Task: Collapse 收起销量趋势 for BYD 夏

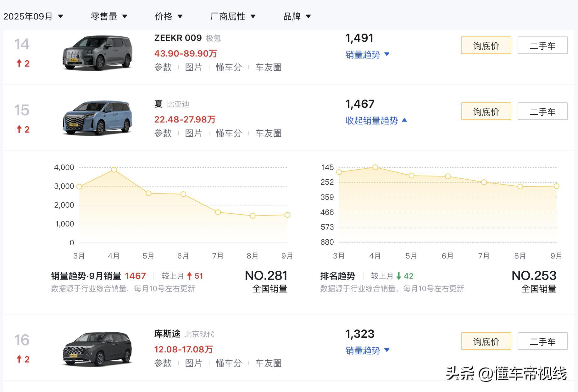Action: pyautogui.click(x=376, y=121)
